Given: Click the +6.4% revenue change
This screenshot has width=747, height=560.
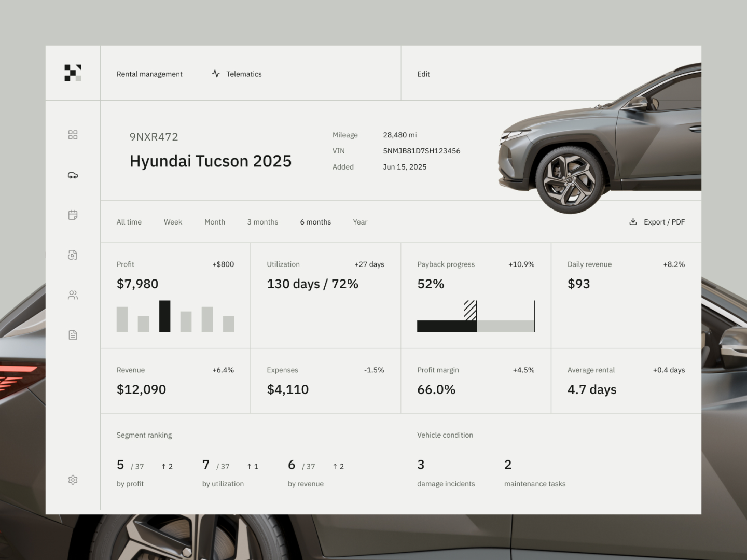Looking at the screenshot, I should tap(223, 370).
